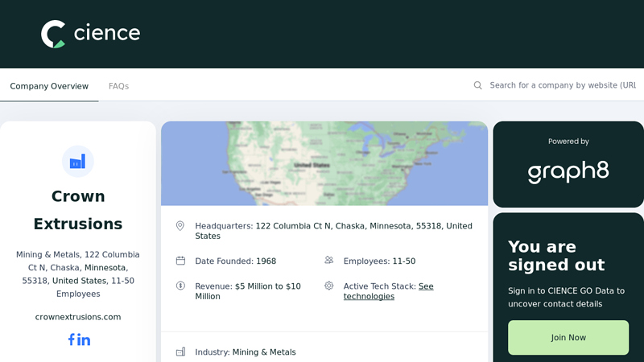Click the magnifying glass search icon
This screenshot has height=362, width=644.
pyautogui.click(x=478, y=85)
